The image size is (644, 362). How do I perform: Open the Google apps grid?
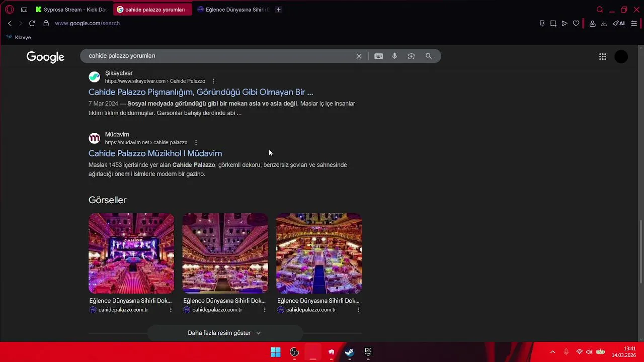point(603,57)
